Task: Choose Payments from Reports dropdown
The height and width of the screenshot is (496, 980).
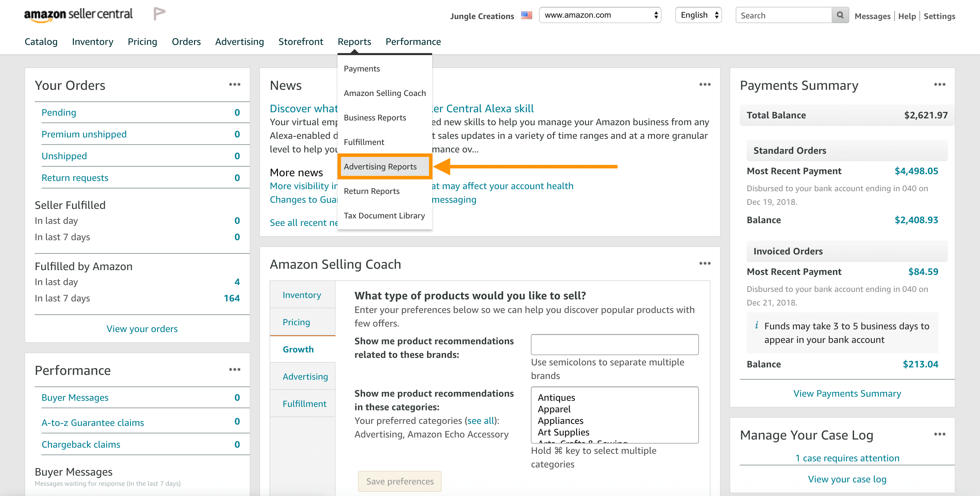Action: click(x=385, y=68)
